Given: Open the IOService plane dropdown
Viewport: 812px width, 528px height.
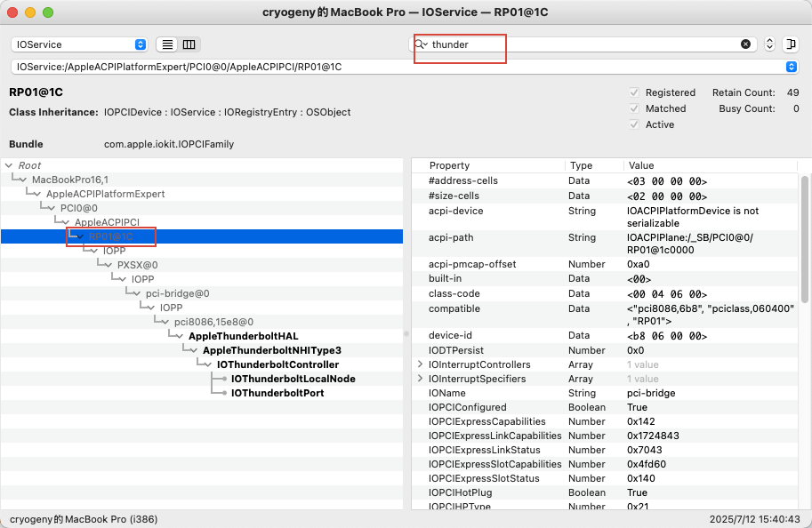Looking at the screenshot, I should 79,44.
